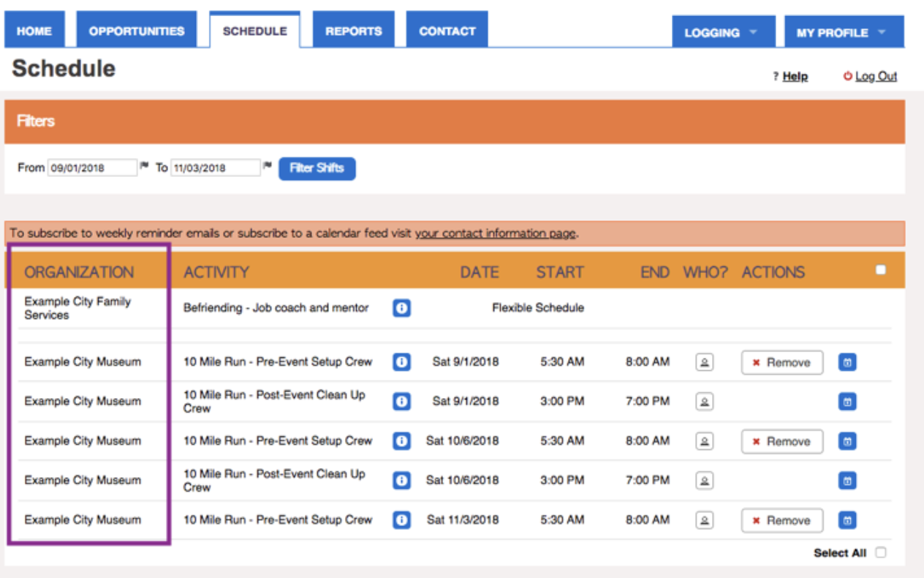Screen dimensions: 924x578
Task: Click calendar icon for Sat 9/1/2018 3:00 PM shift
Action: [x=847, y=402]
